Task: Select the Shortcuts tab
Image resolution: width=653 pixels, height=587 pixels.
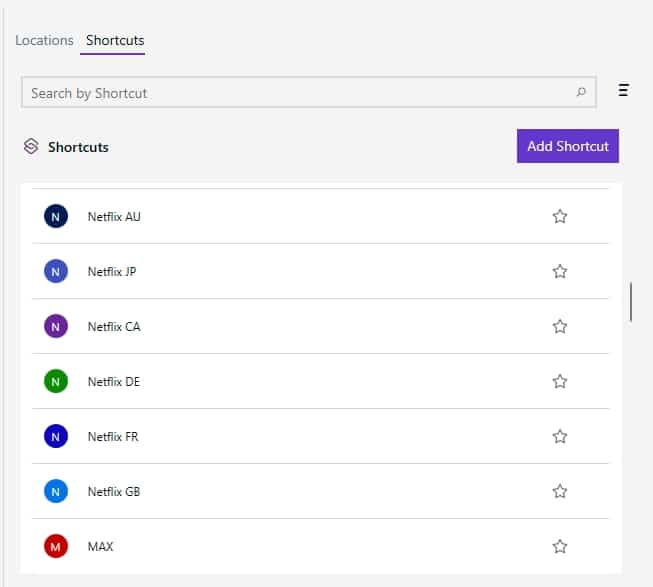Action: [x=115, y=41]
